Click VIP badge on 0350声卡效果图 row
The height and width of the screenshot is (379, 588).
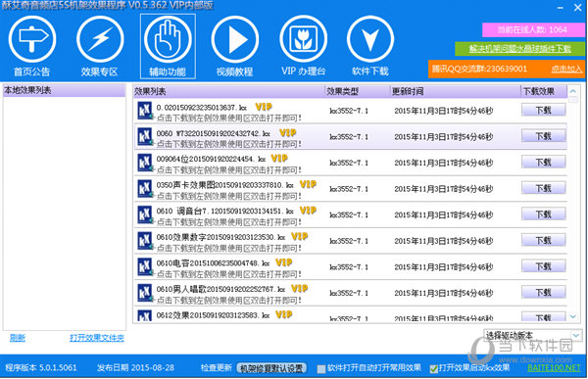point(308,184)
